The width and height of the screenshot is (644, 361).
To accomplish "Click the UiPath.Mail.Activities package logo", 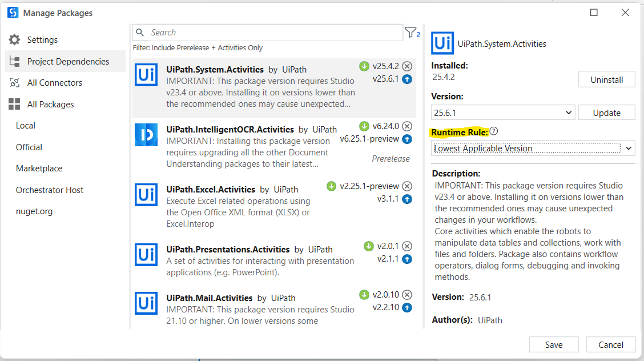I will coord(146,303).
